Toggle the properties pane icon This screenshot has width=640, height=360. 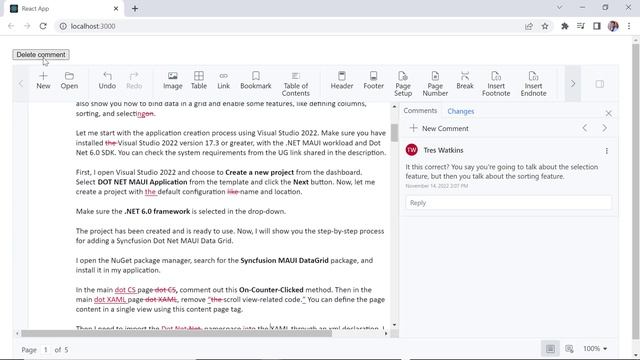coord(600,84)
